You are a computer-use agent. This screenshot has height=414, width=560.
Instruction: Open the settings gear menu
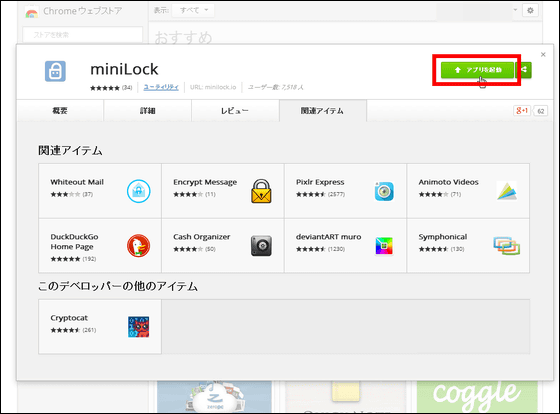point(530,11)
